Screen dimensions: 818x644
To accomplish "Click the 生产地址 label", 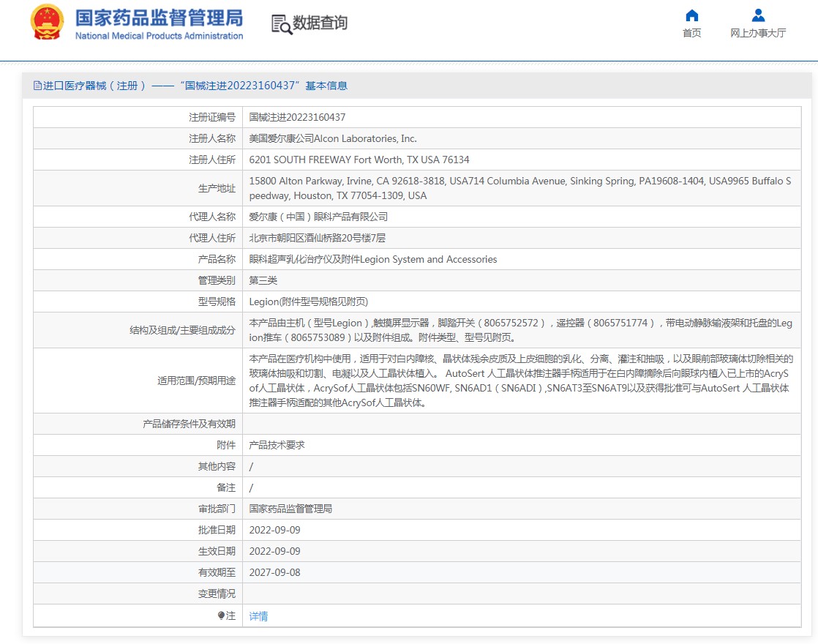I will coord(217,188).
